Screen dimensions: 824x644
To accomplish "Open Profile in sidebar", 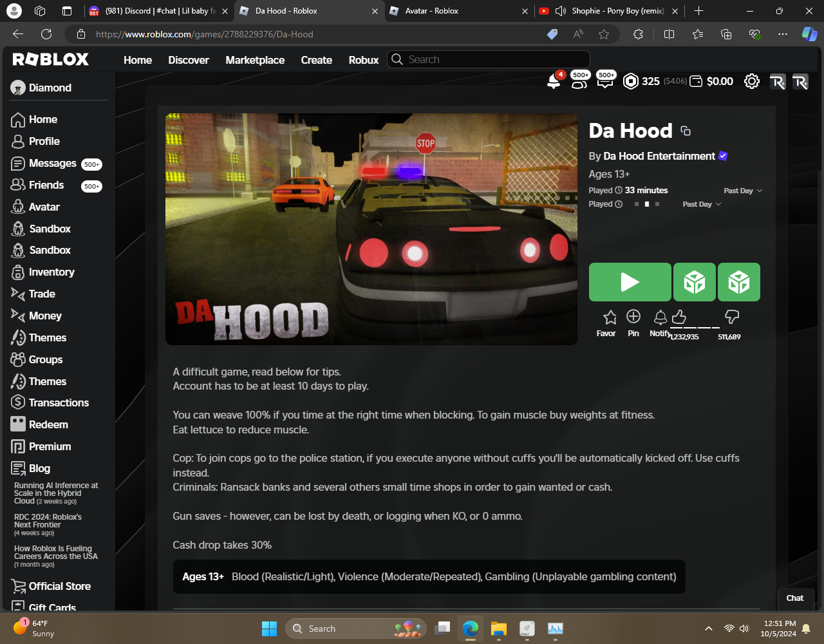I will 35,141.
